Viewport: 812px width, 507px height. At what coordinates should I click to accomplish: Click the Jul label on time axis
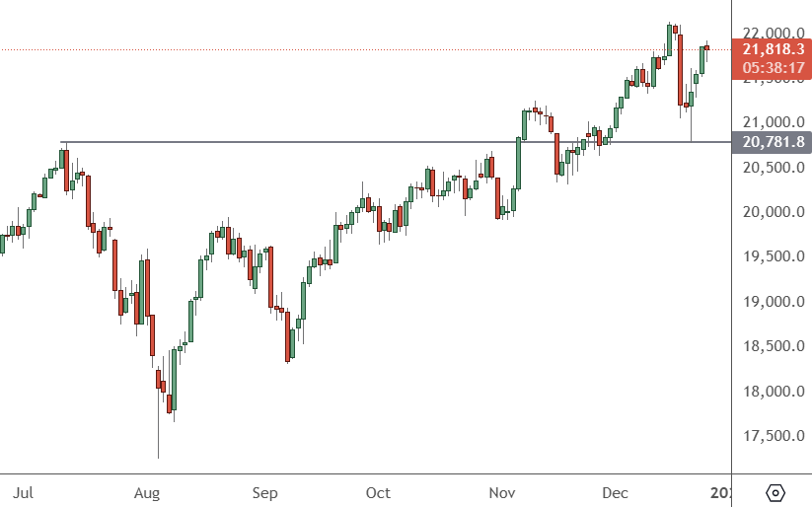pos(24,492)
